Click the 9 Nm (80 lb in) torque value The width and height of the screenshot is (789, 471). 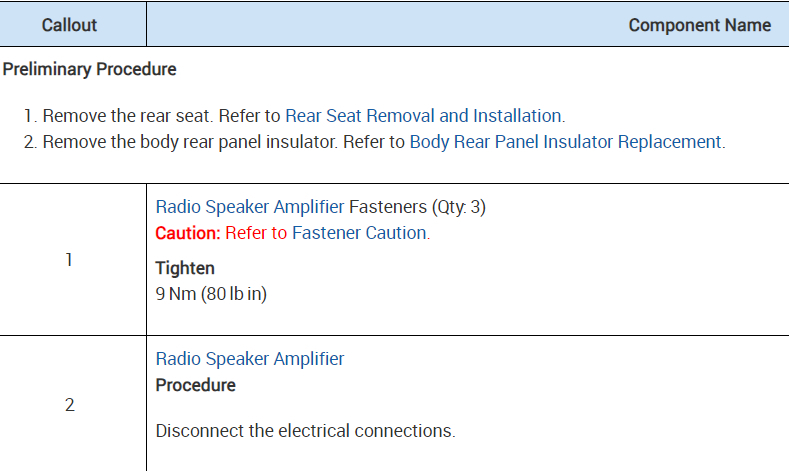click(211, 294)
